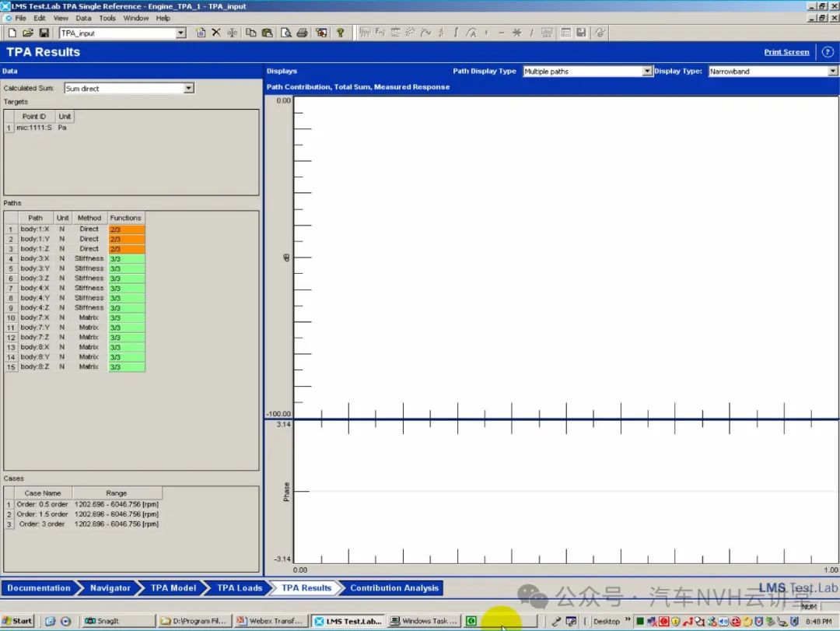Click the Print toolbar icon
The width and height of the screenshot is (840, 631).
(x=302, y=33)
